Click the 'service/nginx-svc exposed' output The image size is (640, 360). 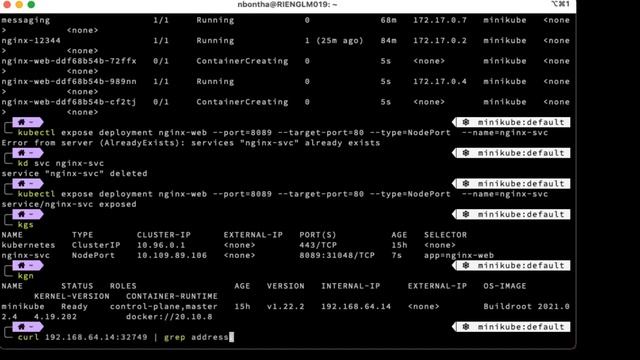[69, 204]
